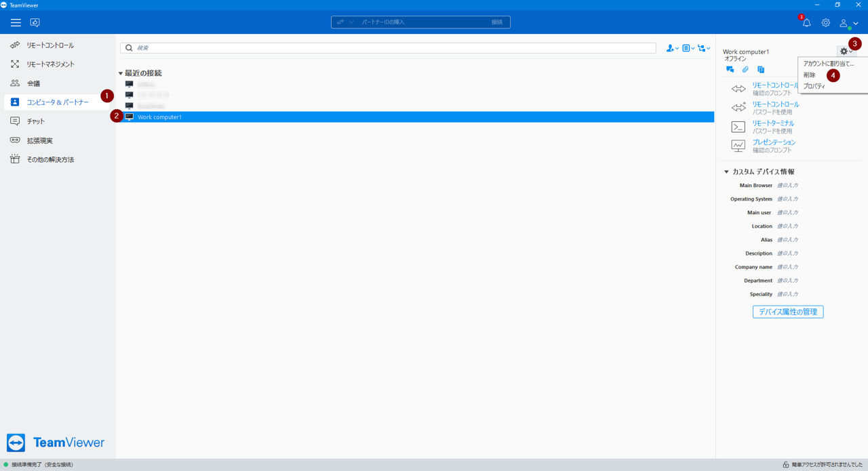Click the feedback speech-bubble icon in the header
This screenshot has height=471, width=868.
[35, 22]
